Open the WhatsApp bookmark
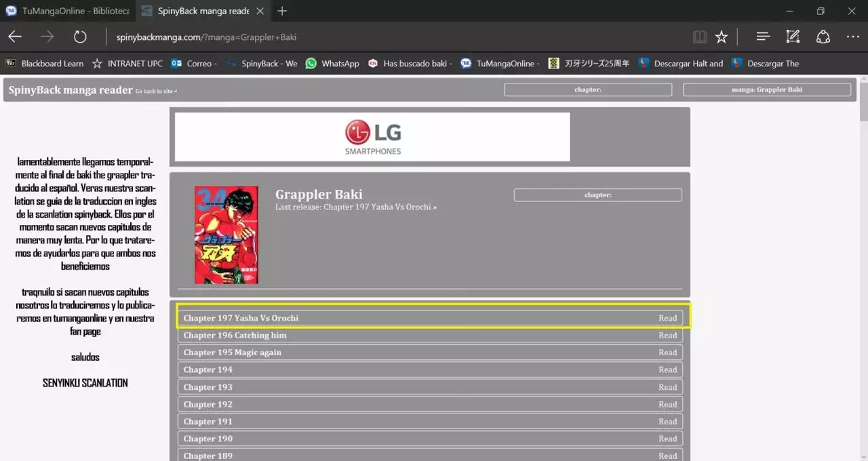The height and width of the screenshot is (461, 868). 332,64
